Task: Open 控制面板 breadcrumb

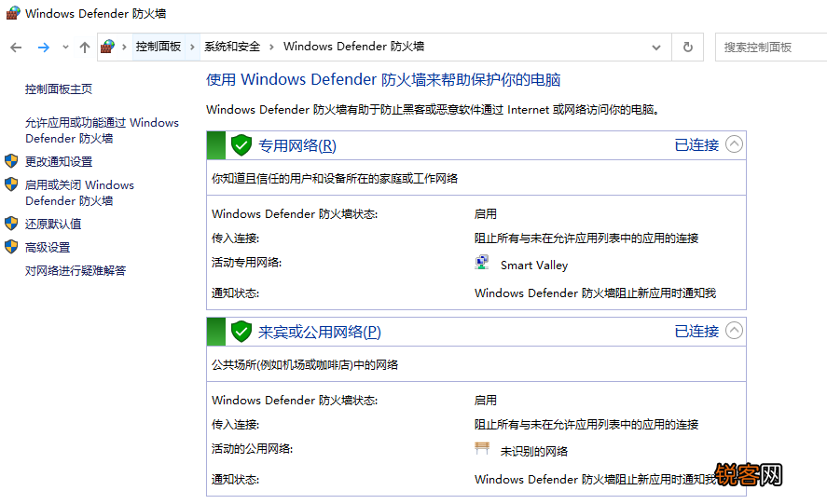Action: (x=159, y=47)
